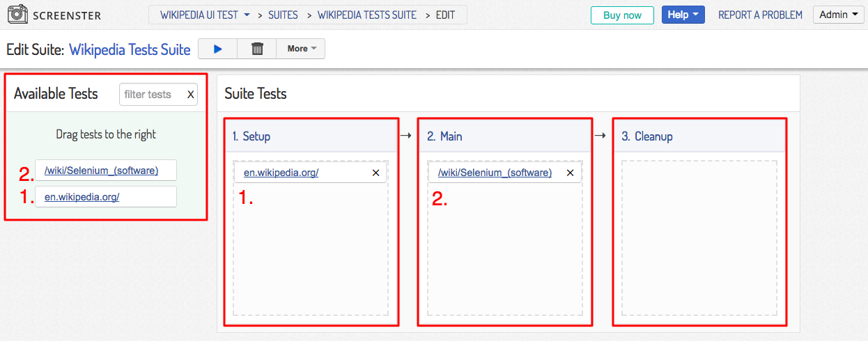
Task: Open WIKIPEDIA TESTS SUITE breadcrumb item
Action: point(367,15)
